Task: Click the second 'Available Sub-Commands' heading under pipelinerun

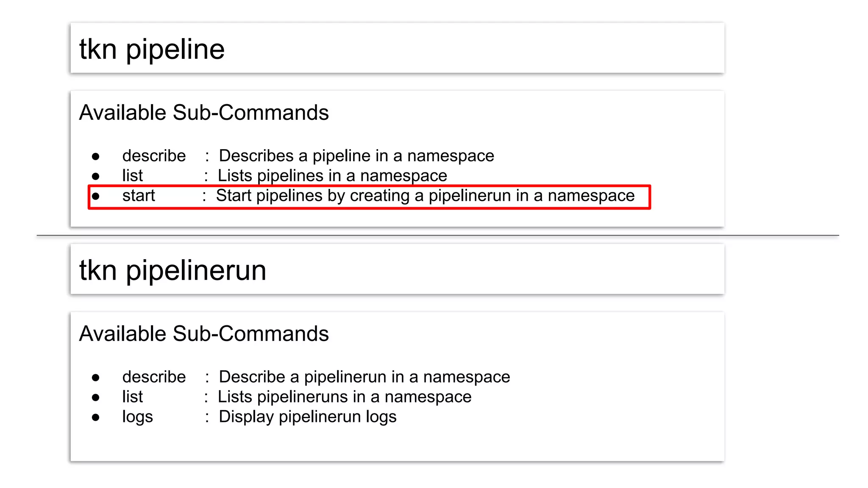Action: (204, 334)
